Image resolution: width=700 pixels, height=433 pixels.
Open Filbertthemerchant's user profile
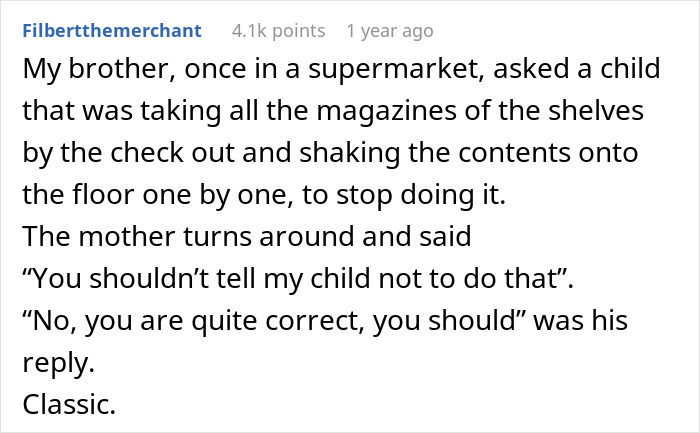point(111,31)
